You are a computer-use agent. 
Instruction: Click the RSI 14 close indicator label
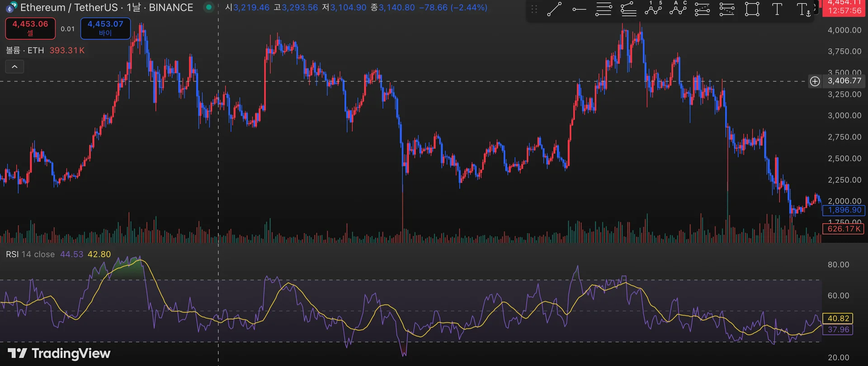(30, 254)
